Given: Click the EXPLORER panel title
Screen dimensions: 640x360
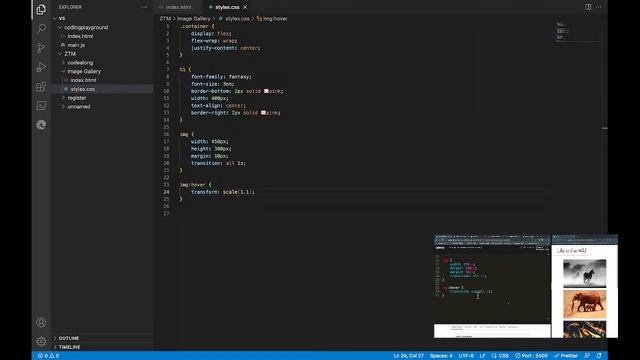Looking at the screenshot, I should (70, 7).
